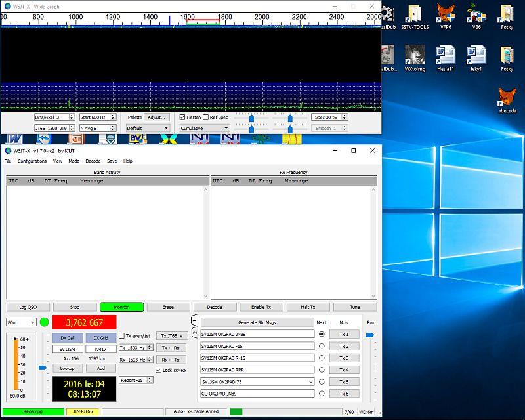This screenshot has width=525, height=420.
Task: Adjust the Spec 30 % spinner arrows
Action: (345, 117)
